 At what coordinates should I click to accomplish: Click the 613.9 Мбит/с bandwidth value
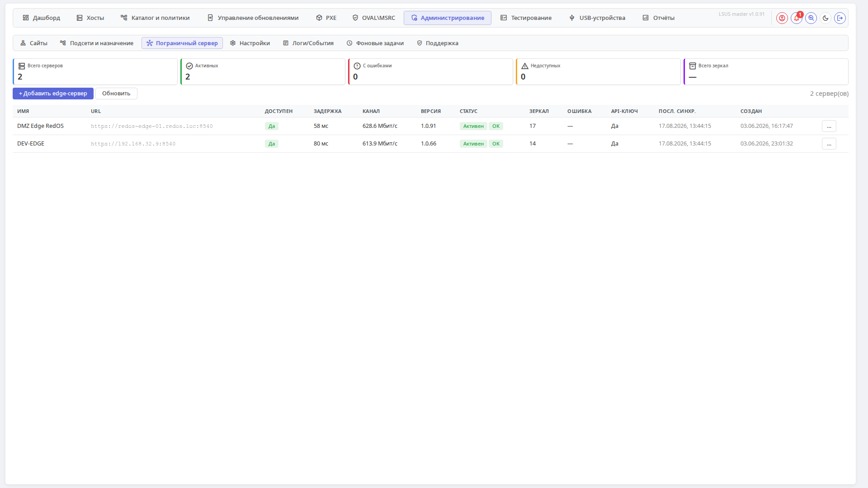(380, 144)
